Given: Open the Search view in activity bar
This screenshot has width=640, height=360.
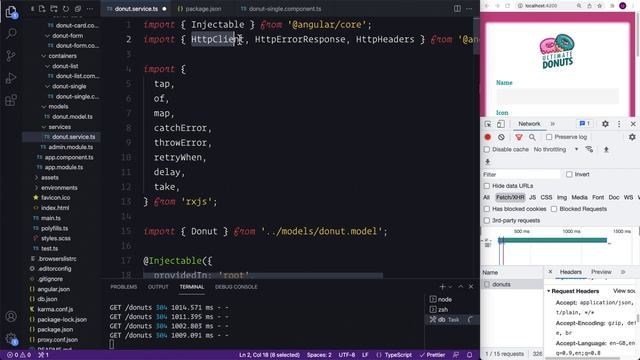Looking at the screenshot, I should [11, 33].
